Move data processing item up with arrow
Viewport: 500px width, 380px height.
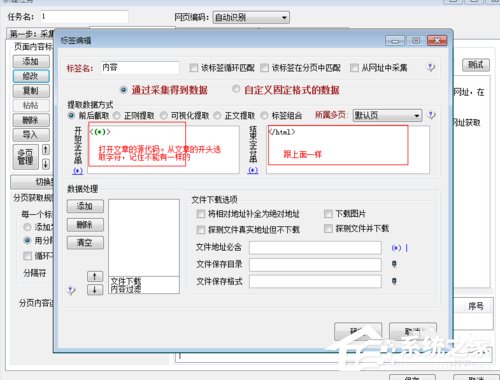pos(95,276)
